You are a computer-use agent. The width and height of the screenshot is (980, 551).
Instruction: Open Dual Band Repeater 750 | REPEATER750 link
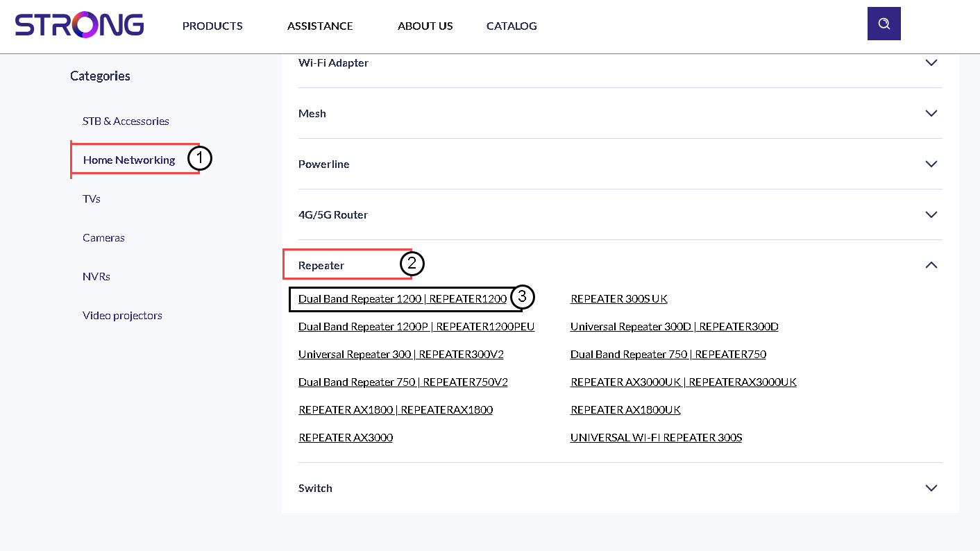coord(668,354)
